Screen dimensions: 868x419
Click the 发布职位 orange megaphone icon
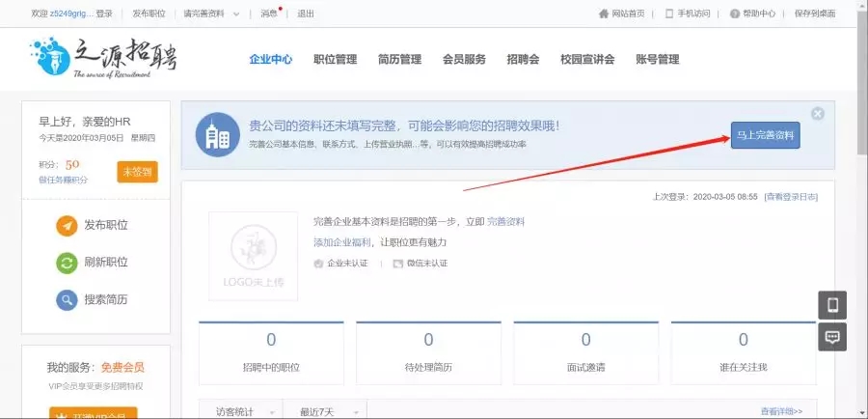click(x=67, y=226)
